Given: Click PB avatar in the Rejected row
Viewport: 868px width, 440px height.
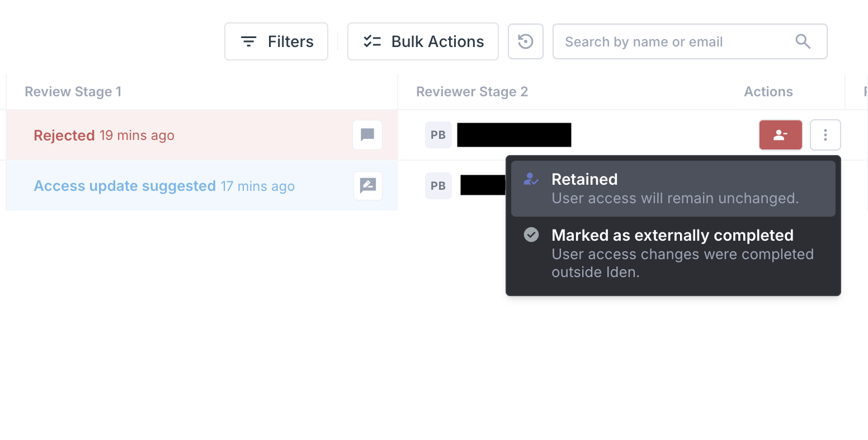Looking at the screenshot, I should tap(438, 135).
